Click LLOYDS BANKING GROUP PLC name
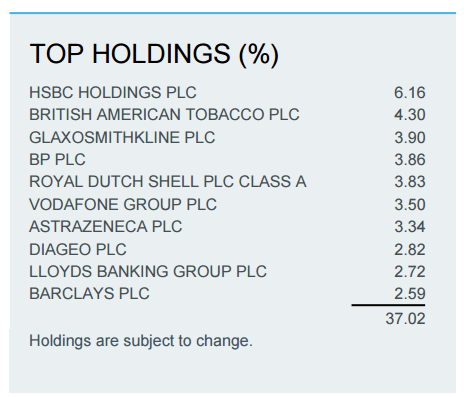Viewport: 476px width, 397px height. [x=148, y=271]
